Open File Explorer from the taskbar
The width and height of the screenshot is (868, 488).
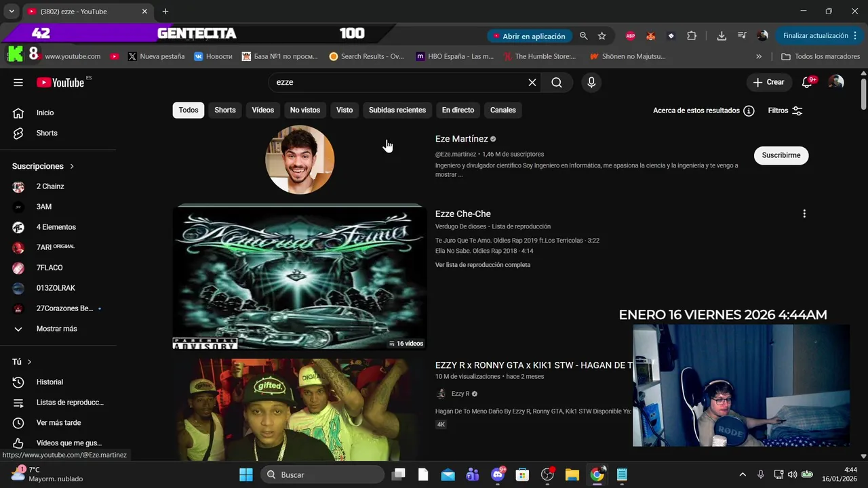tap(572, 474)
